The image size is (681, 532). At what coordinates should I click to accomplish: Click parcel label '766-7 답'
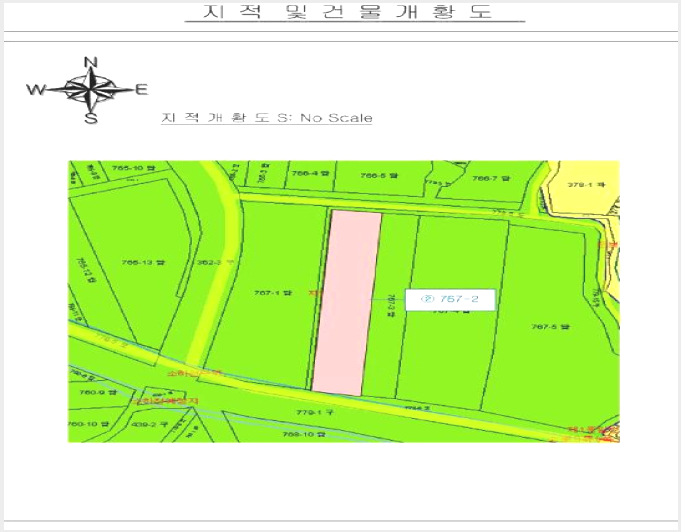click(x=491, y=178)
